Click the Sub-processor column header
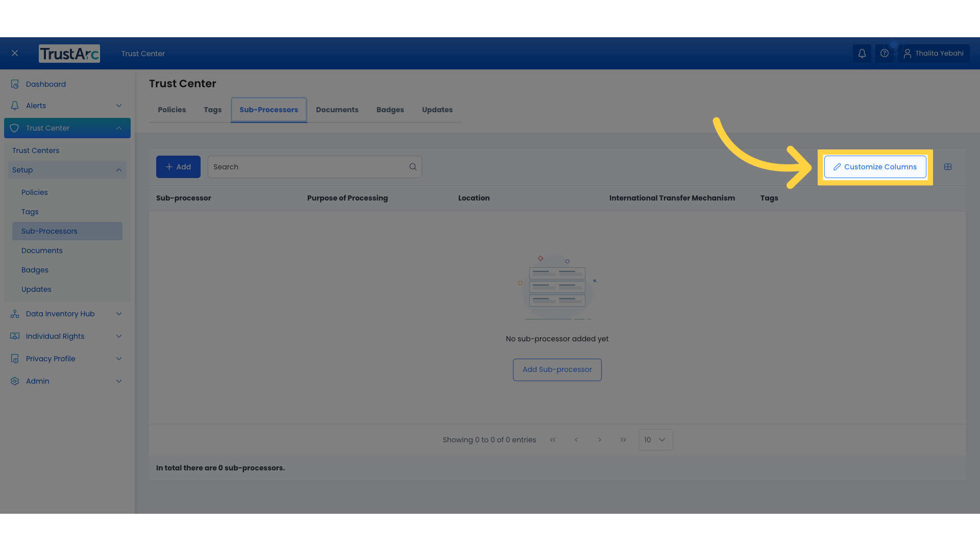980x551 pixels. [183, 198]
